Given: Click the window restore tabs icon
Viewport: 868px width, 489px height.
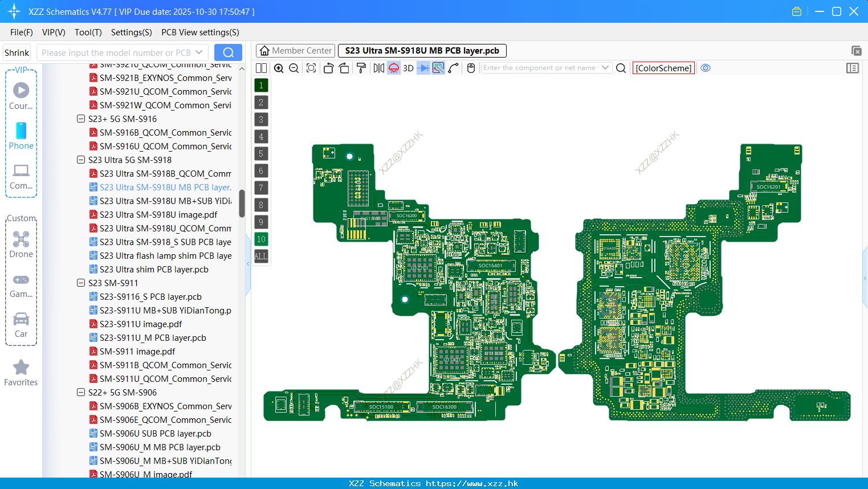Looking at the screenshot, I should coord(856,51).
